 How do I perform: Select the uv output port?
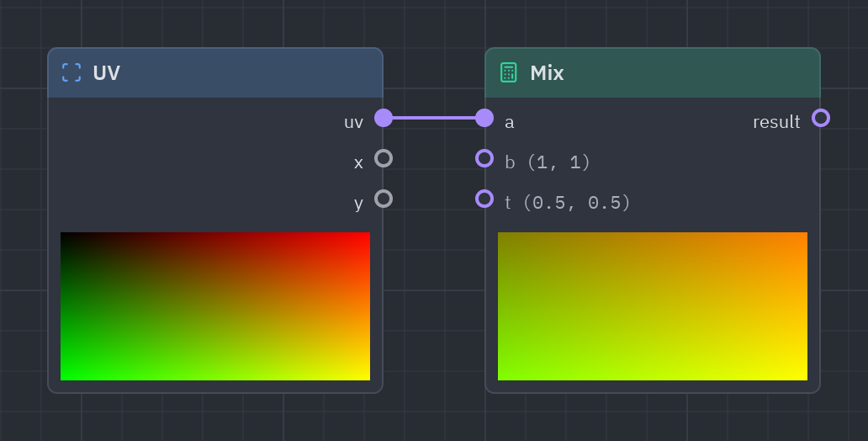coord(384,118)
